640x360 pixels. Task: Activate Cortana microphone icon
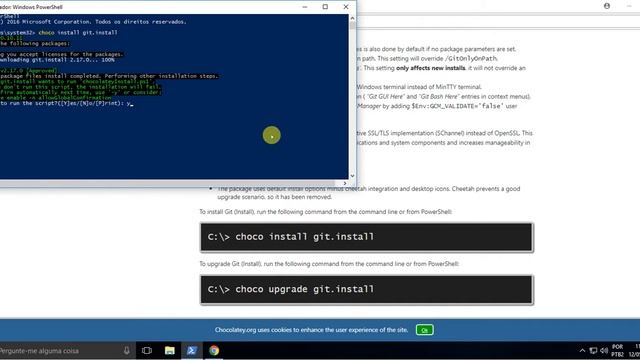127,351
